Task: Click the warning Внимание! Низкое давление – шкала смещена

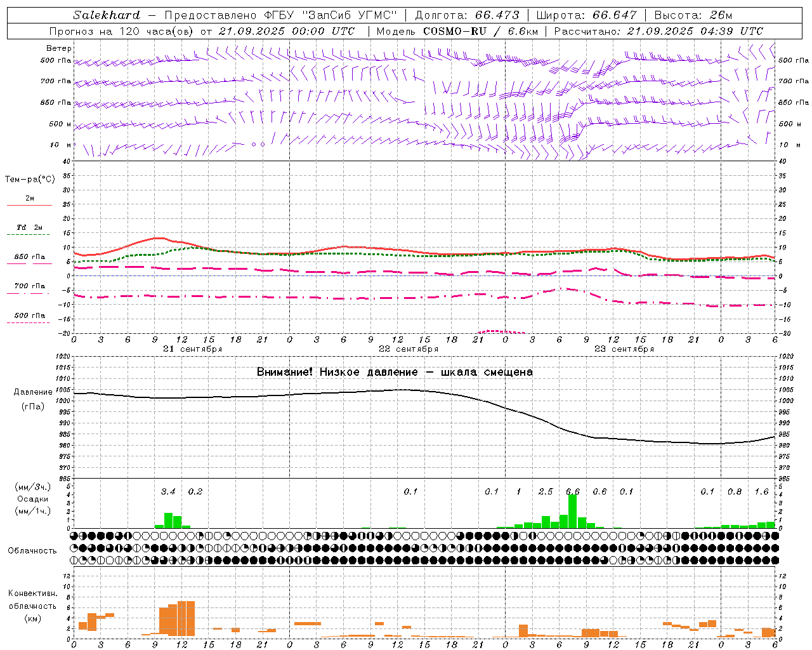Action: tap(395, 372)
